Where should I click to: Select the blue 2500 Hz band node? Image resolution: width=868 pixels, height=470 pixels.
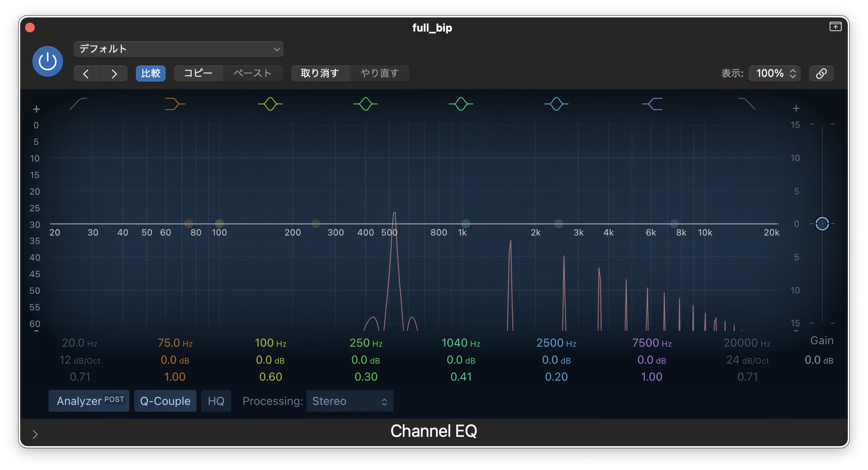pyautogui.click(x=559, y=223)
